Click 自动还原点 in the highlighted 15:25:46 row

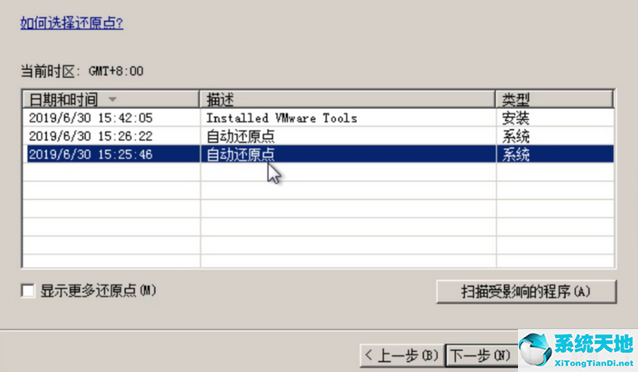coord(240,154)
